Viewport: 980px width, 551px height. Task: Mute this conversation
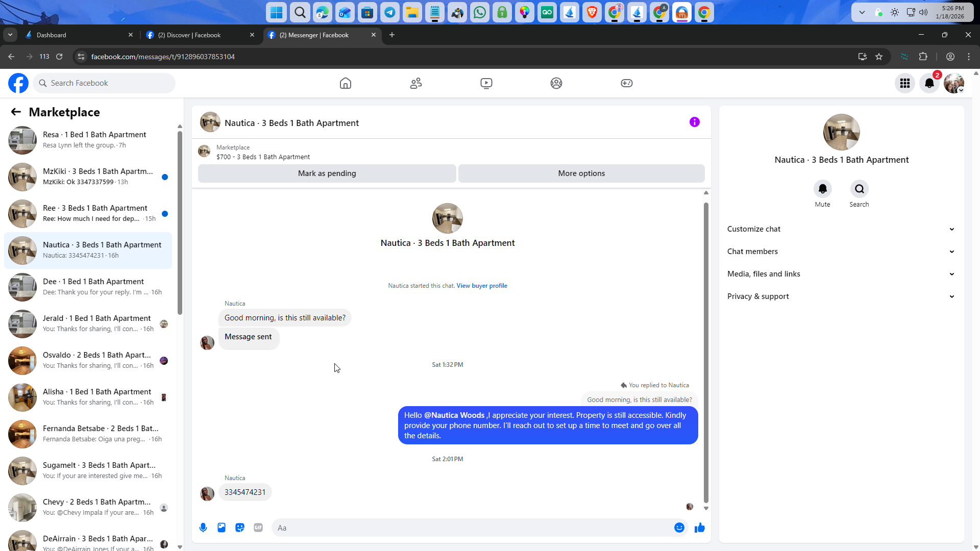tap(822, 189)
